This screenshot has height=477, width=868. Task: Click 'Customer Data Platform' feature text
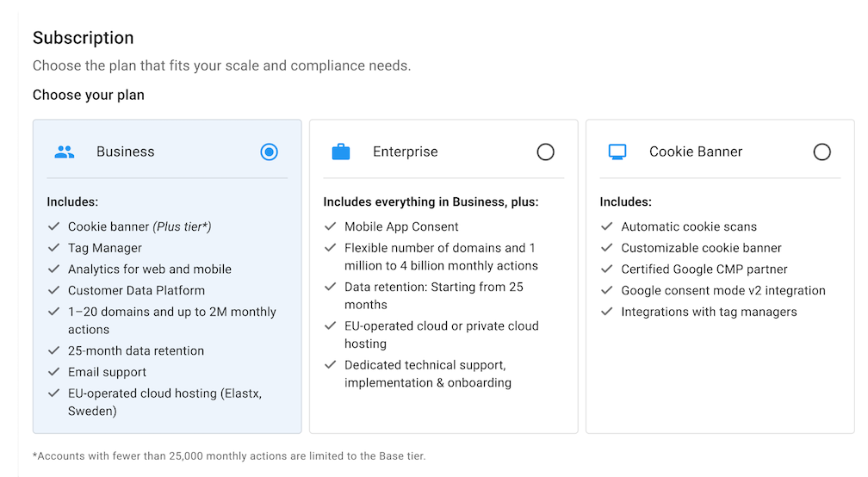[x=136, y=290]
